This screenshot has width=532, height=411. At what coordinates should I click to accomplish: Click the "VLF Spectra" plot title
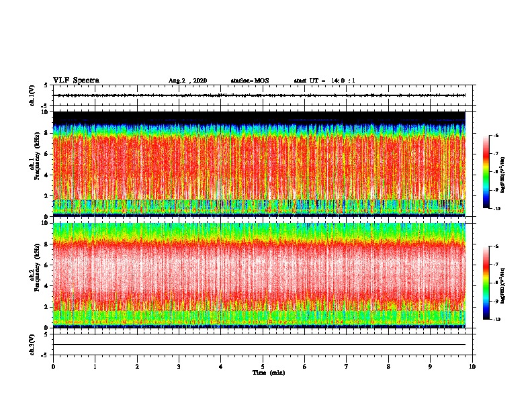coord(76,81)
